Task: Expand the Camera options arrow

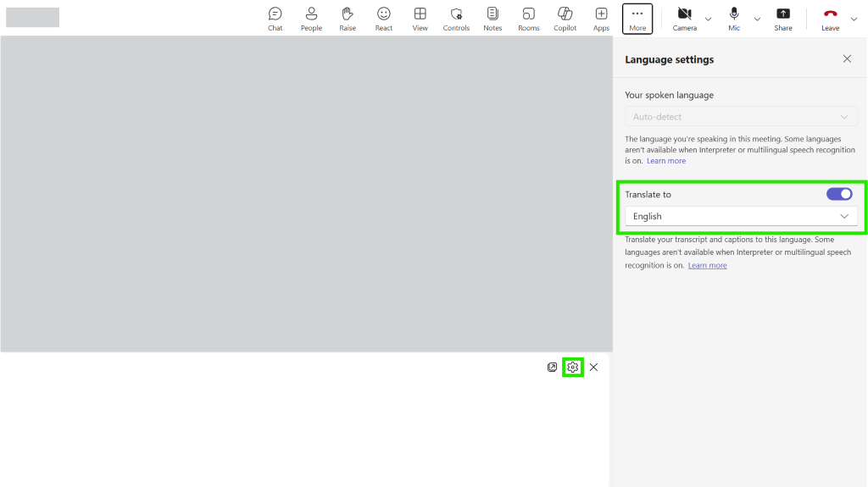Action: tap(708, 19)
